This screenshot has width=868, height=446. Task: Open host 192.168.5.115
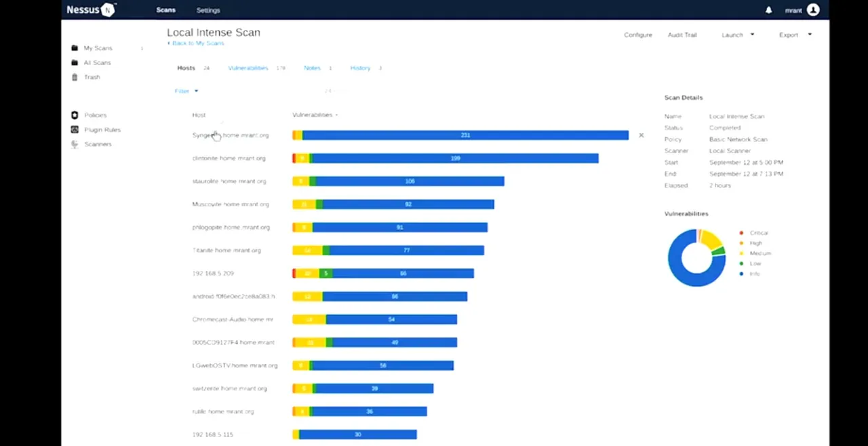(x=213, y=434)
